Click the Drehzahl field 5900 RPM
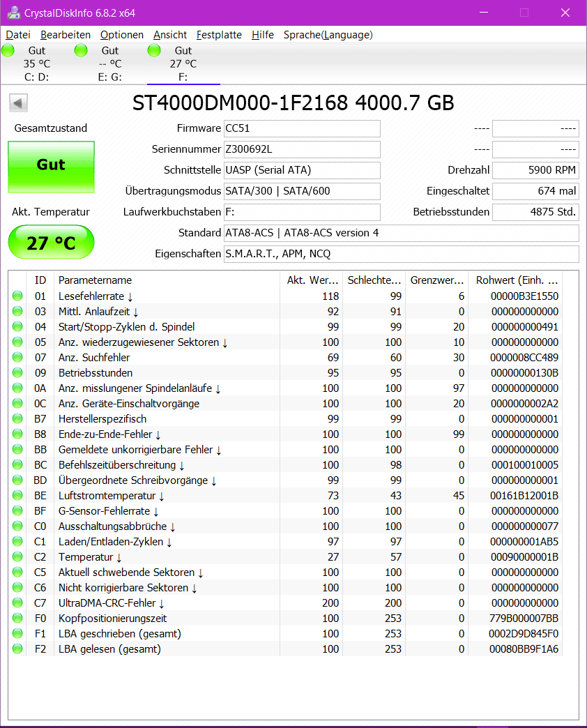The height and width of the screenshot is (728, 587). tap(535, 170)
